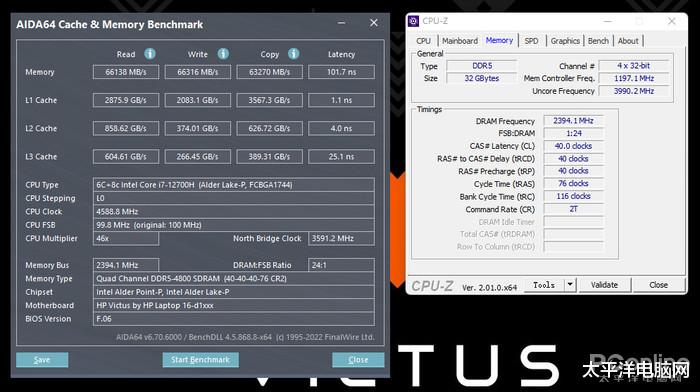
Task: Click the Size value 32 GBytes
Action: pos(482,78)
